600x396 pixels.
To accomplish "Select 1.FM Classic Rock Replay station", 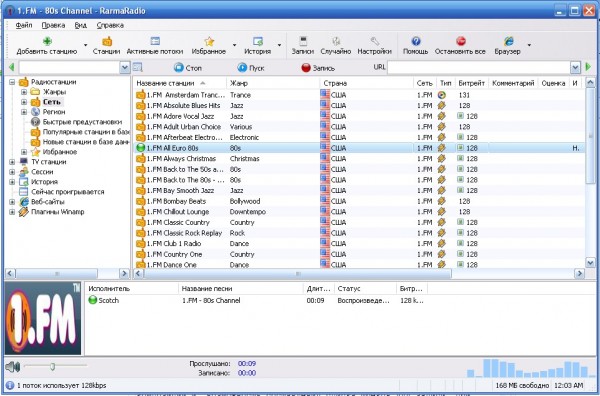I will pyautogui.click(x=359, y=233).
